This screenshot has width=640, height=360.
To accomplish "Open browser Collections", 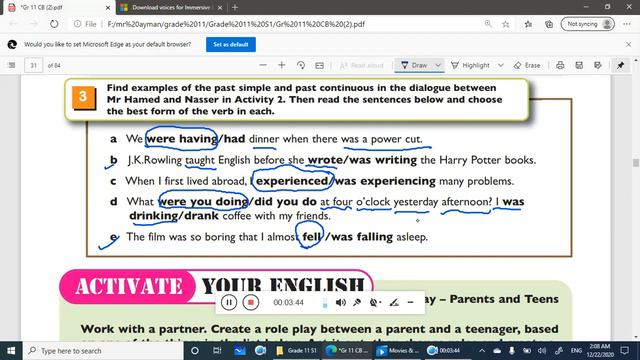I will click(549, 24).
